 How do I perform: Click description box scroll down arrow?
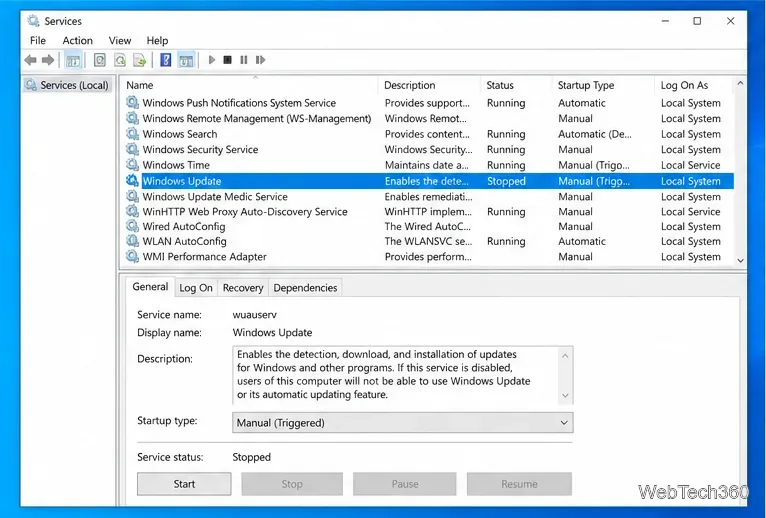click(565, 395)
